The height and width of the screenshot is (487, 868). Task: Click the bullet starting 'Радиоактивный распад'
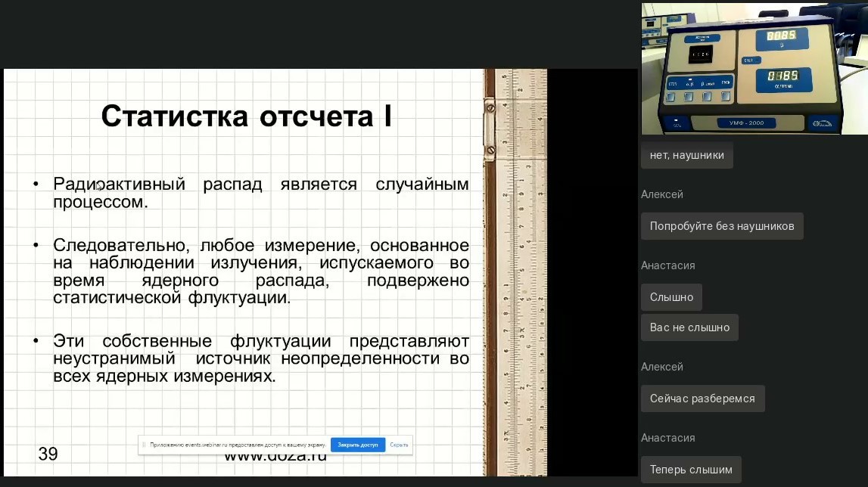[x=260, y=194]
